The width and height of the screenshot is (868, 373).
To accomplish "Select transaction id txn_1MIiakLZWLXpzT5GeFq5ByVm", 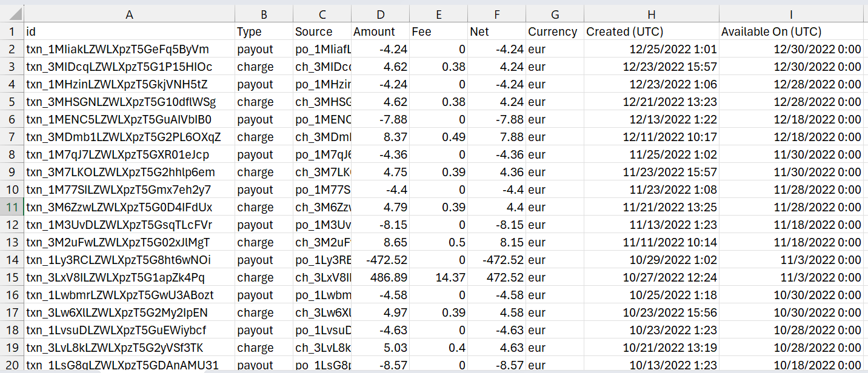I will pyautogui.click(x=129, y=50).
